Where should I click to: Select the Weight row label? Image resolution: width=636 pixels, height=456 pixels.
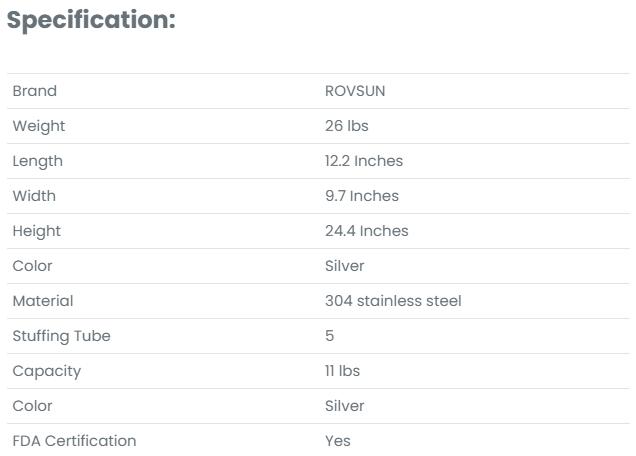pyautogui.click(x=39, y=126)
